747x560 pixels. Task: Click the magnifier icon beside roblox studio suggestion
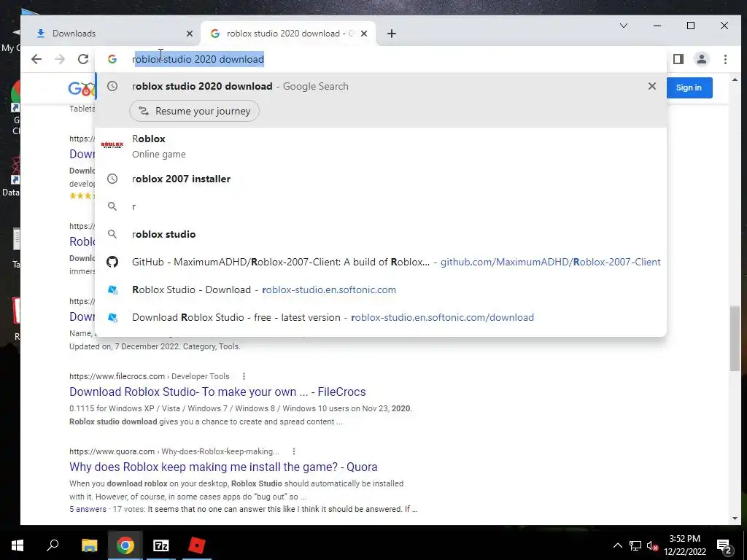tap(112, 234)
